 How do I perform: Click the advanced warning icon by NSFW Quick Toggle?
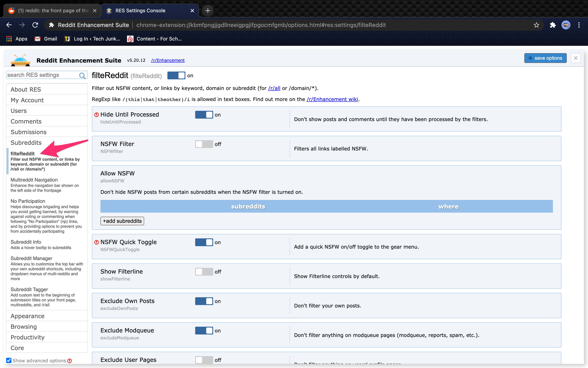coord(96,242)
